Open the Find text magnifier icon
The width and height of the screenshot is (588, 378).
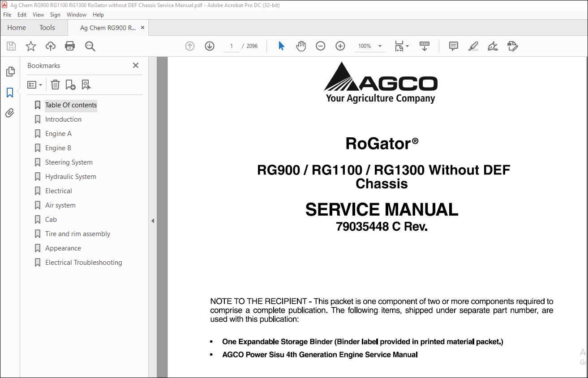click(x=90, y=46)
